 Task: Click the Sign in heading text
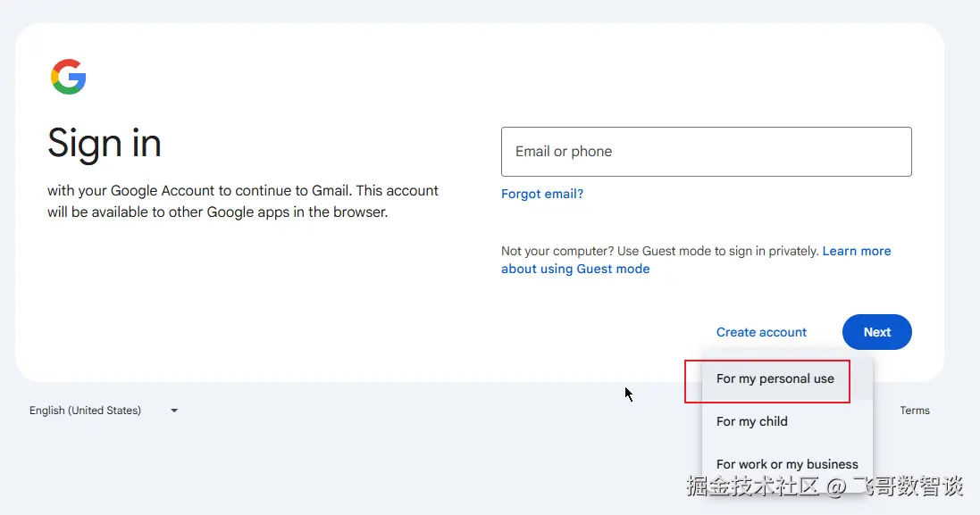click(105, 143)
